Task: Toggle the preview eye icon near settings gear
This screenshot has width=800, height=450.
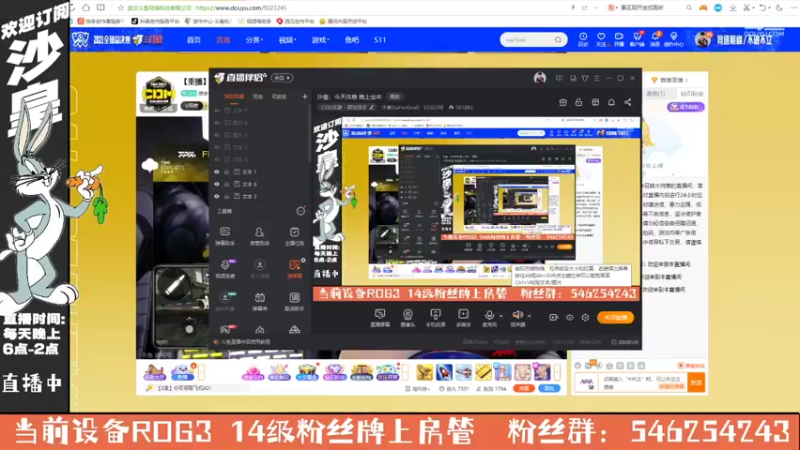Action: [569, 317]
